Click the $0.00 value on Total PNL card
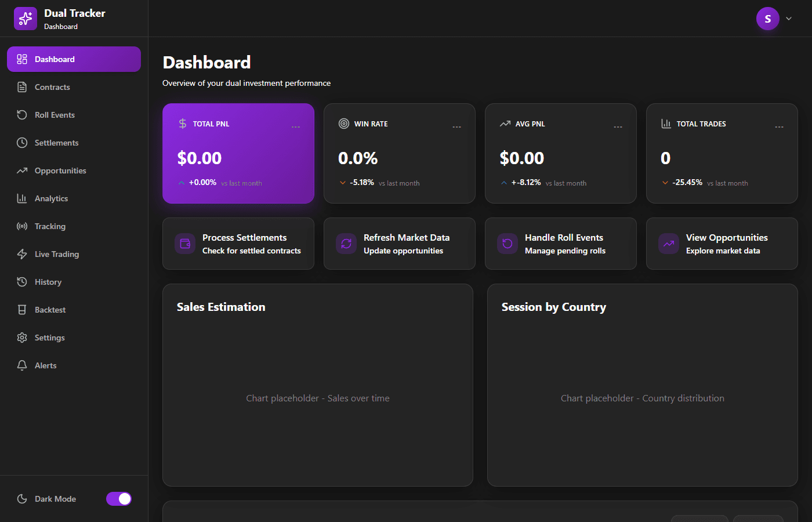The height and width of the screenshot is (522, 812). coord(200,158)
